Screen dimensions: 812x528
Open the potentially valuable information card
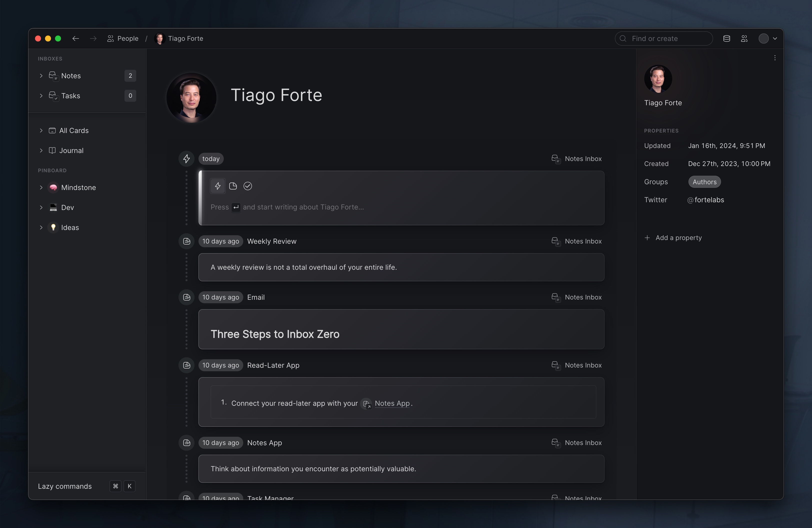click(401, 469)
